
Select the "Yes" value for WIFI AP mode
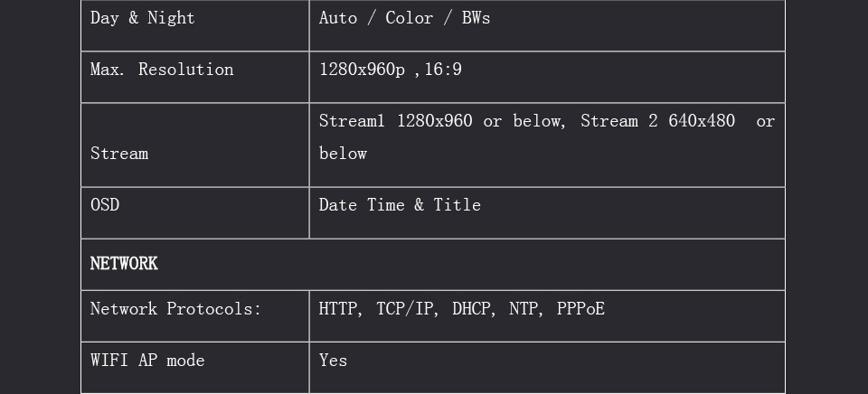(333, 361)
